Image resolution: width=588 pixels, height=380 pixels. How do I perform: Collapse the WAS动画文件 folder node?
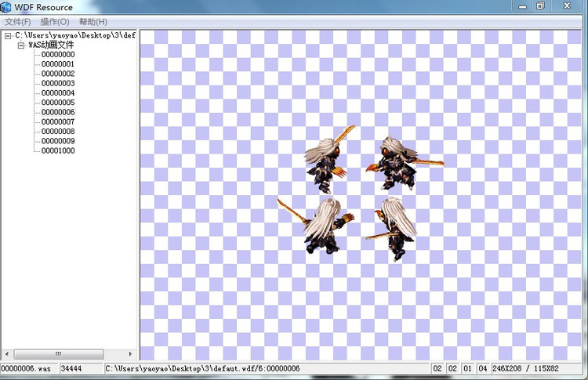coord(21,45)
